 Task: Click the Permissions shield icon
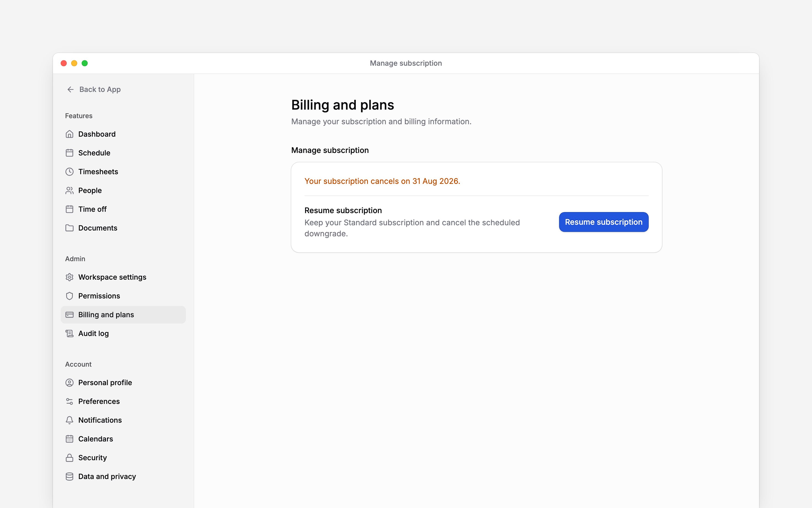coord(70,296)
